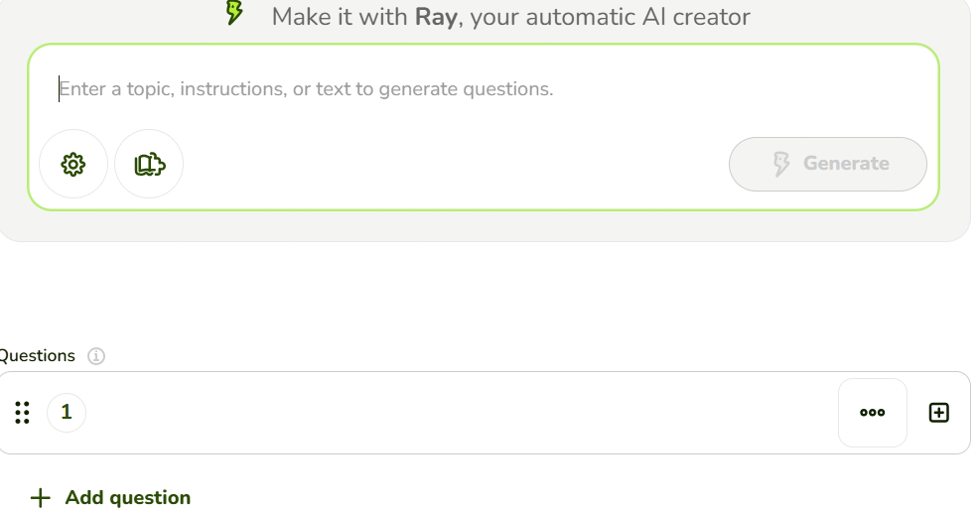Click the bold word Ray in heading
Screen dimensions: 980x513
tap(436, 17)
